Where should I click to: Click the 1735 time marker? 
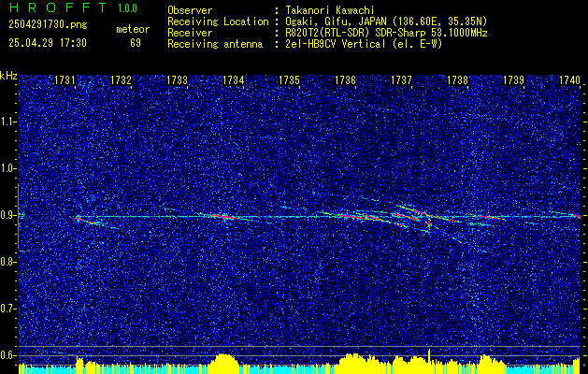coord(290,80)
